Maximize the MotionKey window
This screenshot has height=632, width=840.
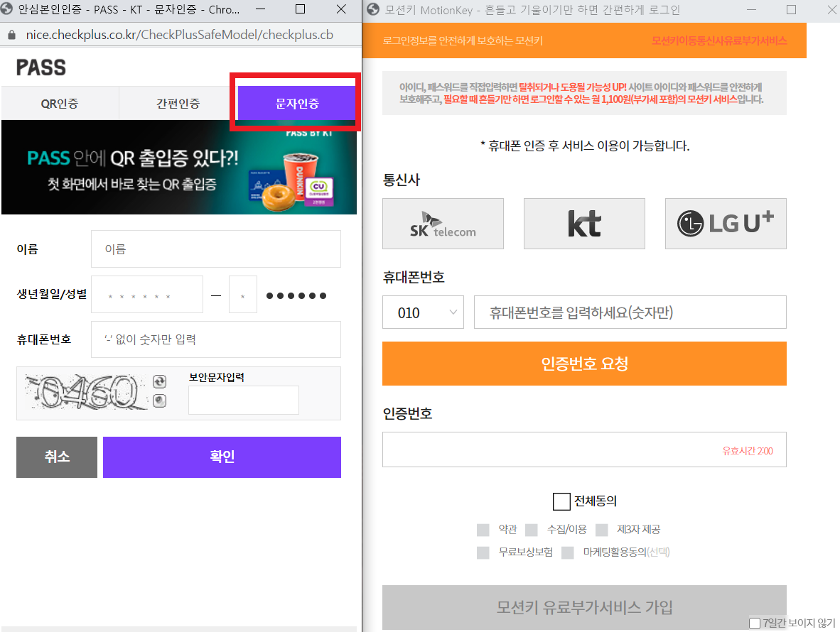tap(791, 10)
